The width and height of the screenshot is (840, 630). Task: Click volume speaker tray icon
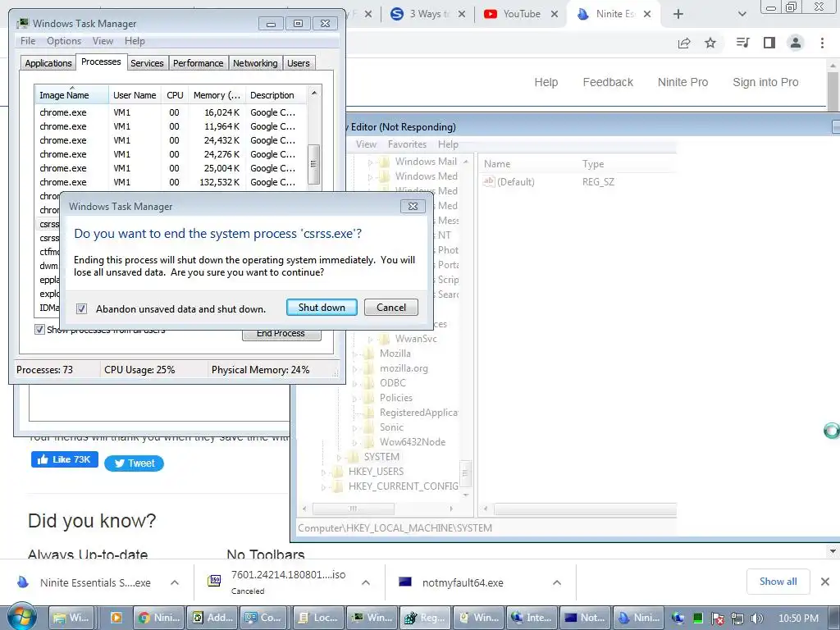(x=756, y=619)
